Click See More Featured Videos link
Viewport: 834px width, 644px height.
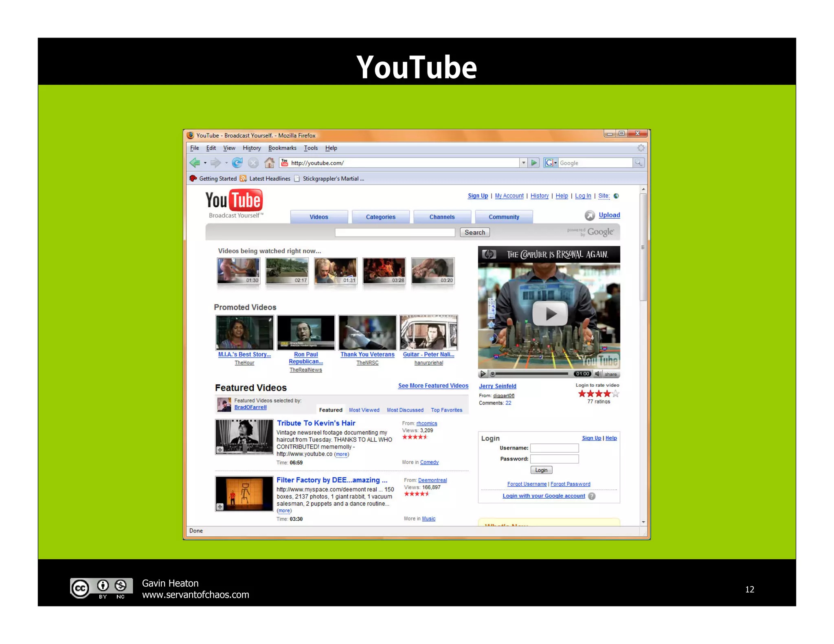433,386
